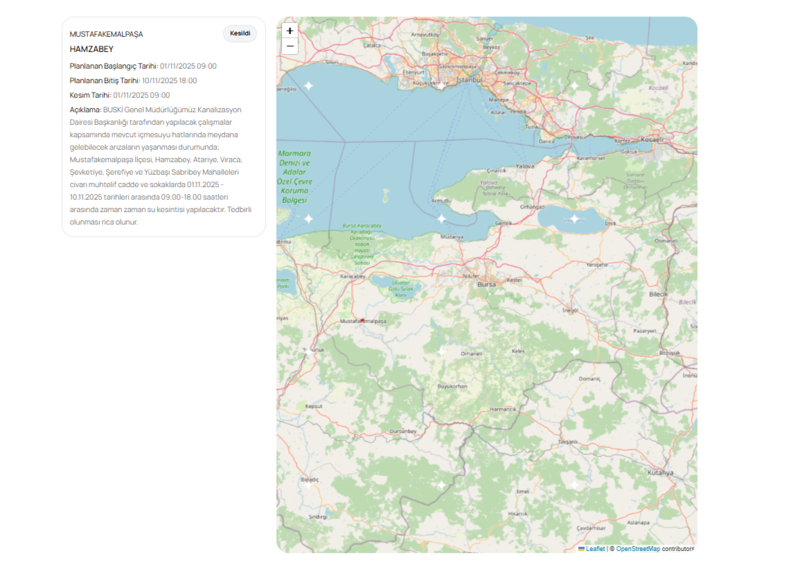Click the red marker at Mustafakemalpaşa
The height and width of the screenshot is (569, 800).
pos(362,320)
